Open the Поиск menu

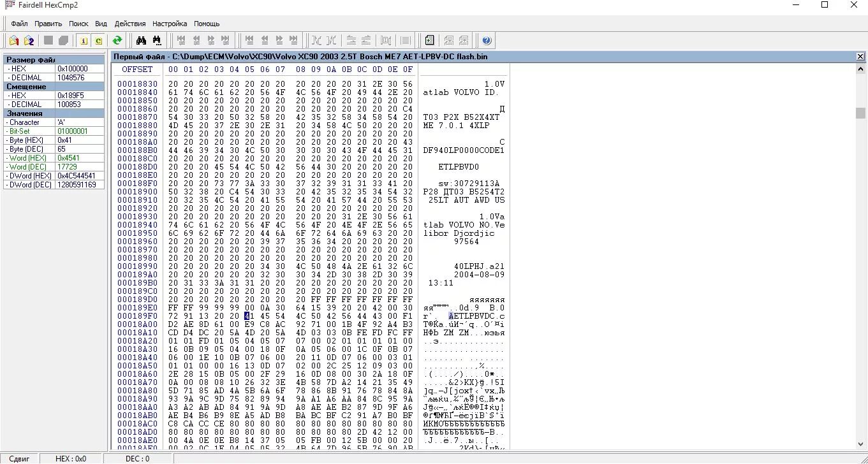[x=78, y=24]
